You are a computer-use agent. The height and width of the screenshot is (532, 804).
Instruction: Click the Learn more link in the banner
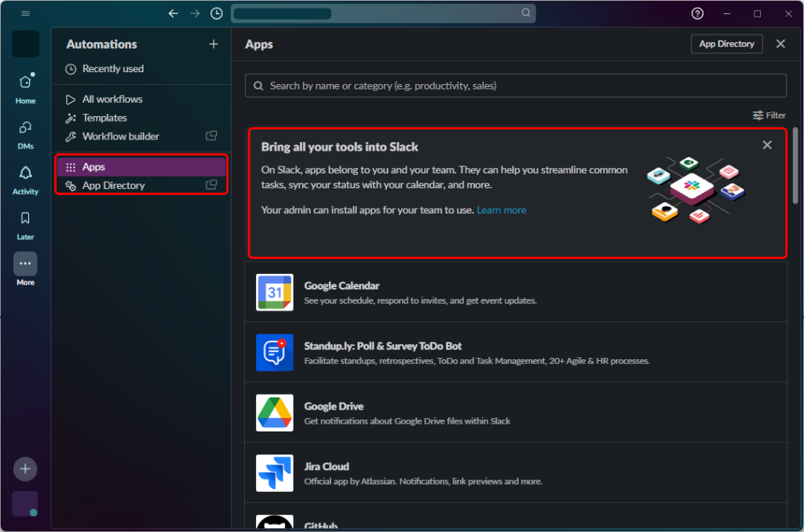(x=502, y=210)
